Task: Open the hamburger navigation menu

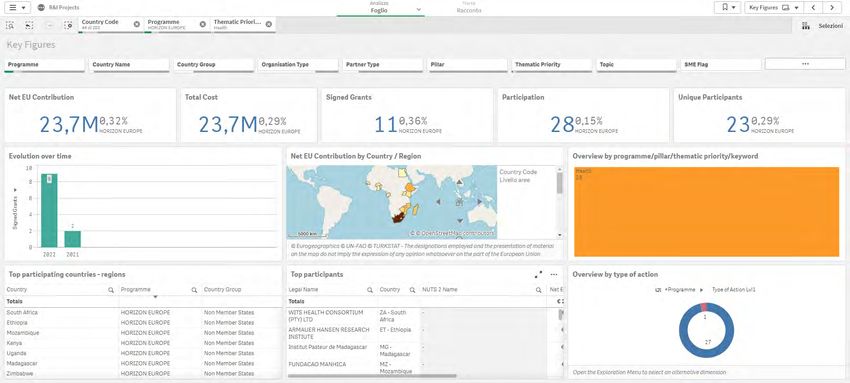Action: tap(16, 8)
